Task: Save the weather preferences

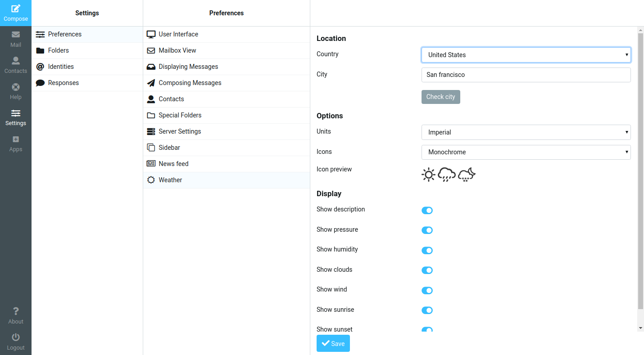Action: [x=333, y=343]
